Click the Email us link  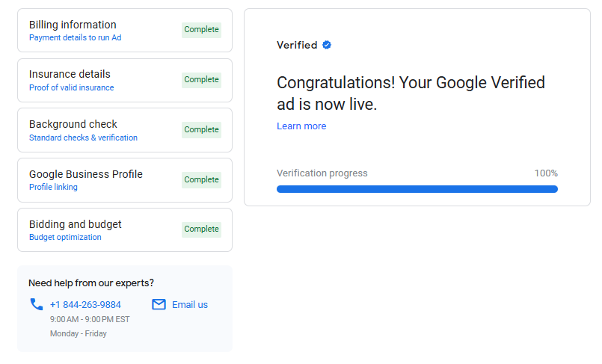click(190, 304)
